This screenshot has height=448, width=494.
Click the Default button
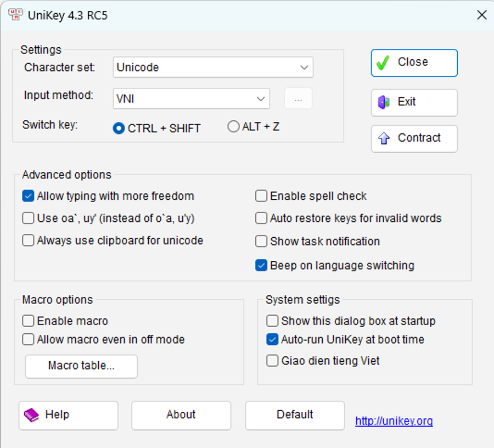pos(295,415)
